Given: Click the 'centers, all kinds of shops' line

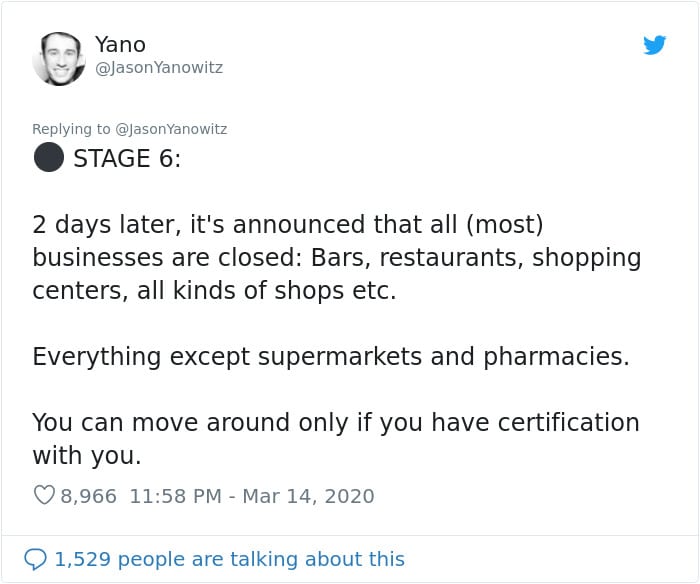Looking at the screenshot, I should [214, 291].
